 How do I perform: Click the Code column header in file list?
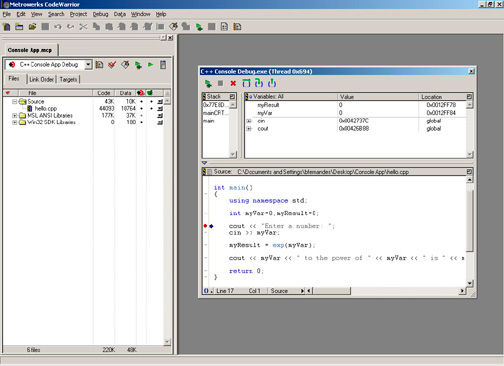tap(104, 93)
